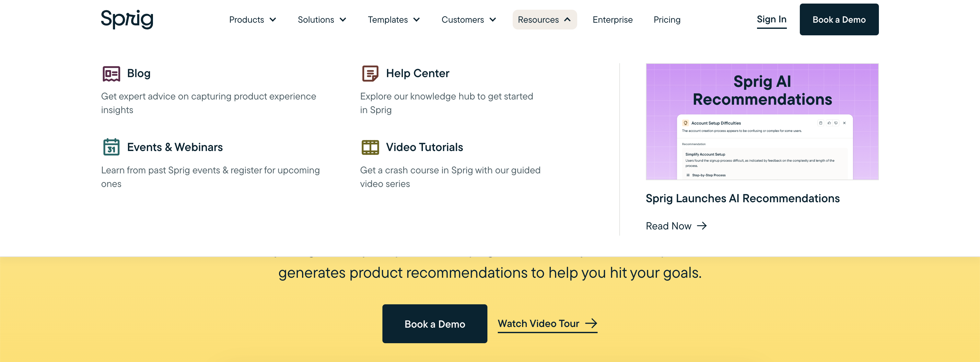980x362 pixels.
Task: Collapse the Resources menu
Action: (x=544, y=20)
